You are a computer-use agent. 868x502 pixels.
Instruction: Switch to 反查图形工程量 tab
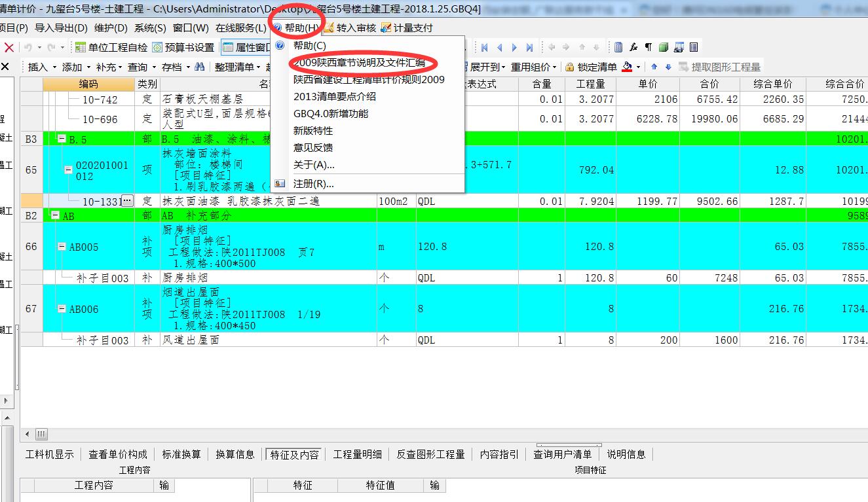[430, 454]
